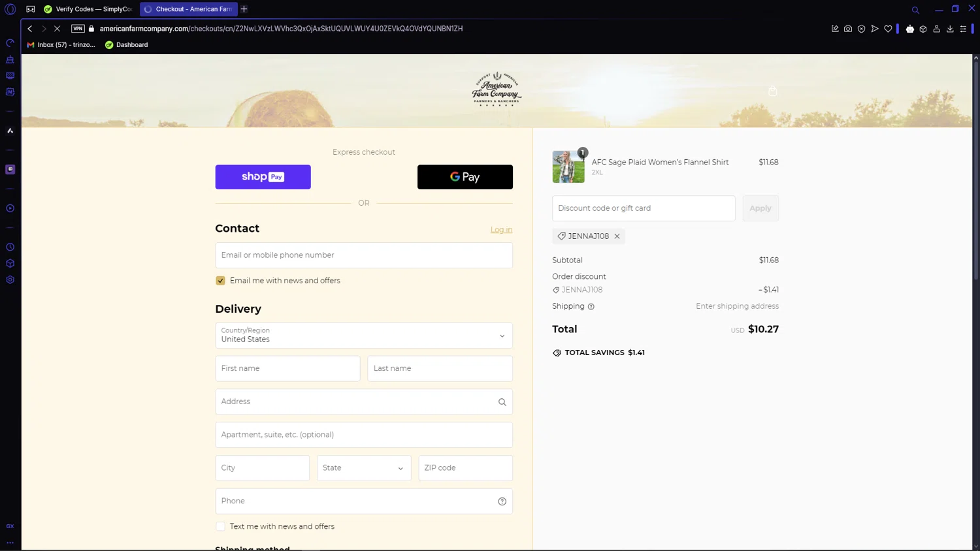Click the ZIP code field
The image size is (980, 551).
[x=465, y=468]
